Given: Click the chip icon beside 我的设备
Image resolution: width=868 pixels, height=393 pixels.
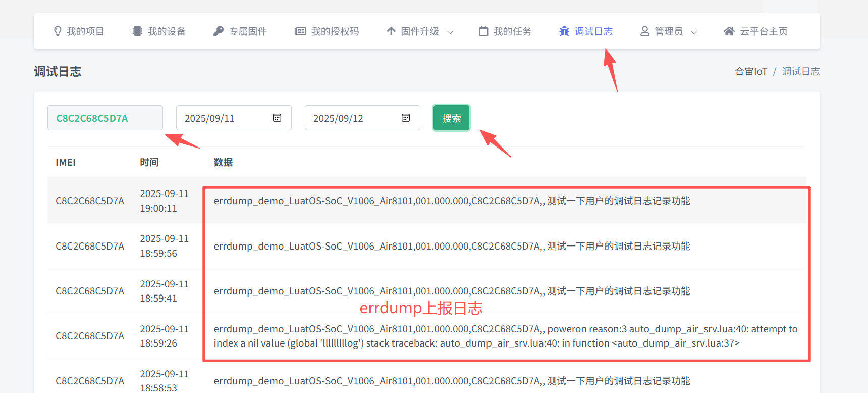Looking at the screenshot, I should click(137, 31).
